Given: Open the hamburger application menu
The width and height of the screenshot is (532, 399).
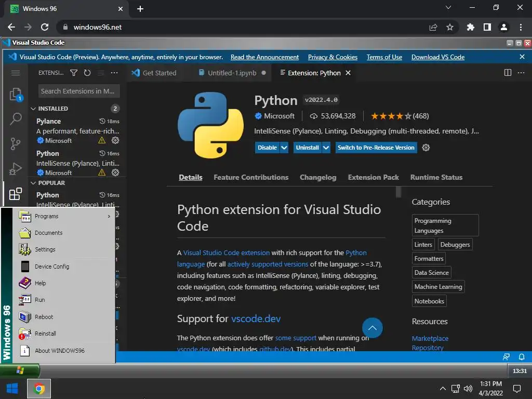Looking at the screenshot, I should point(16,73).
